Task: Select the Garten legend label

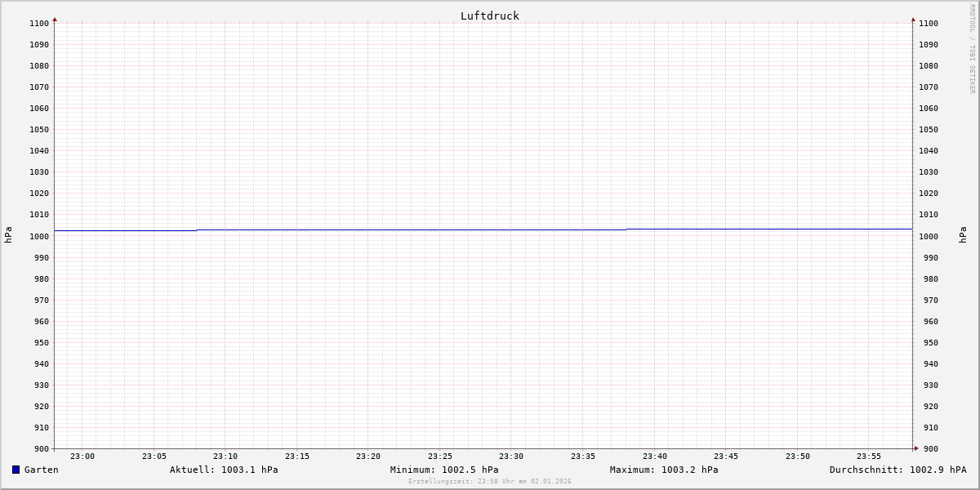Action: (x=42, y=470)
